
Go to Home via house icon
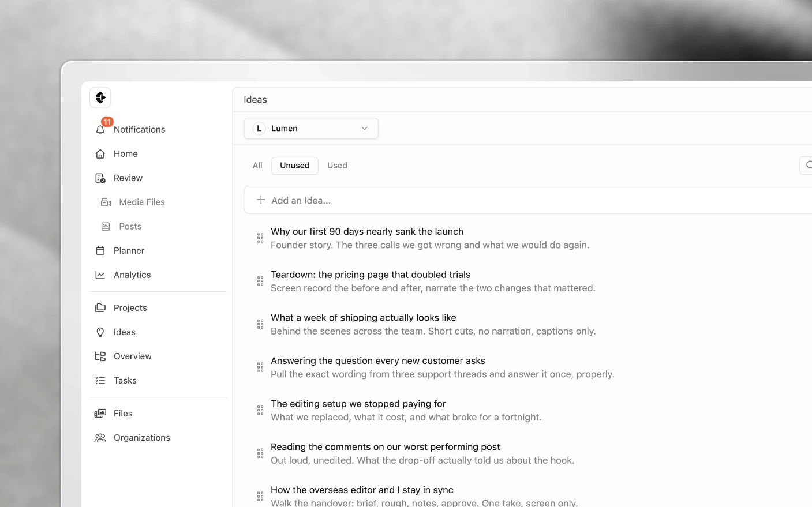pos(100,154)
